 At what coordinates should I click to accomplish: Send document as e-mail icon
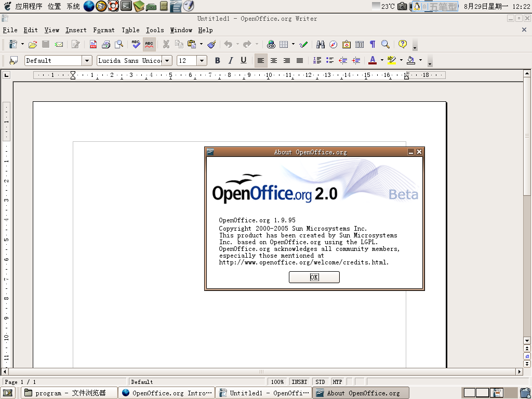tap(59, 44)
